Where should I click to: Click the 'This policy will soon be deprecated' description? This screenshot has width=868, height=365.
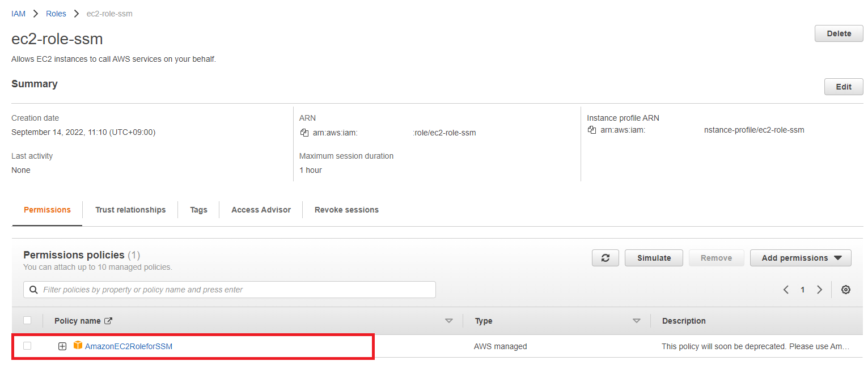pos(755,346)
